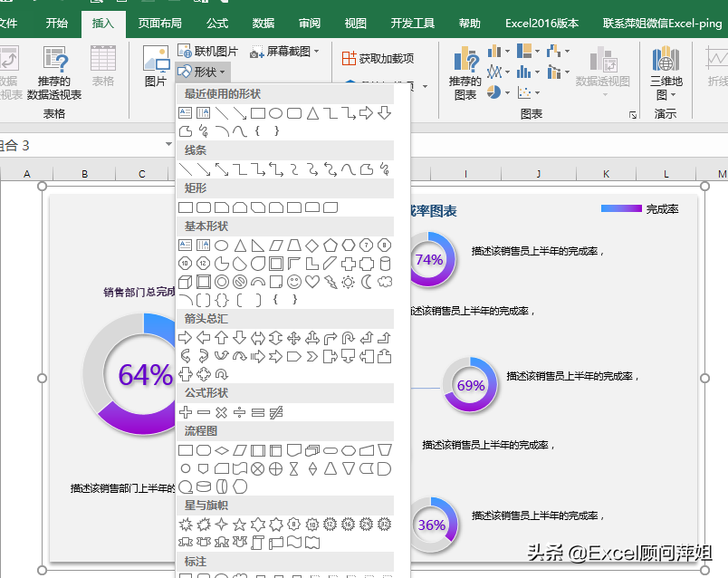Image resolution: width=728 pixels, height=578 pixels.
Task: Choose the U-turn arrow shape
Action: pos(349,338)
